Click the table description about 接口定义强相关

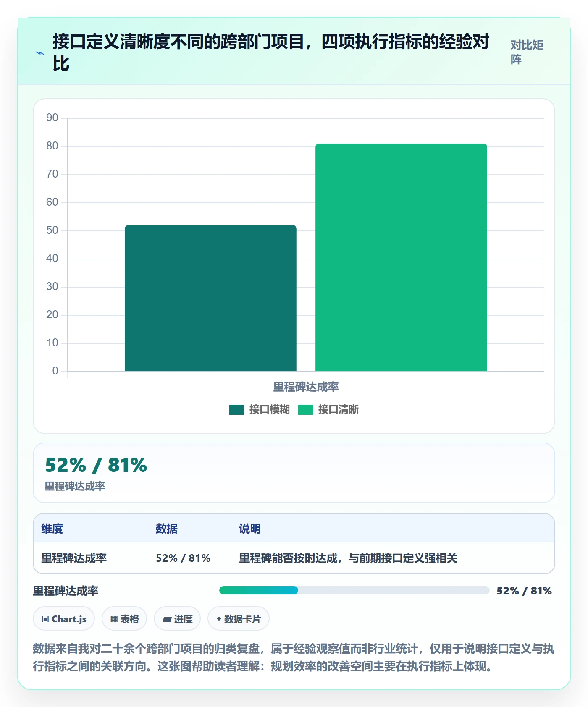(348, 558)
